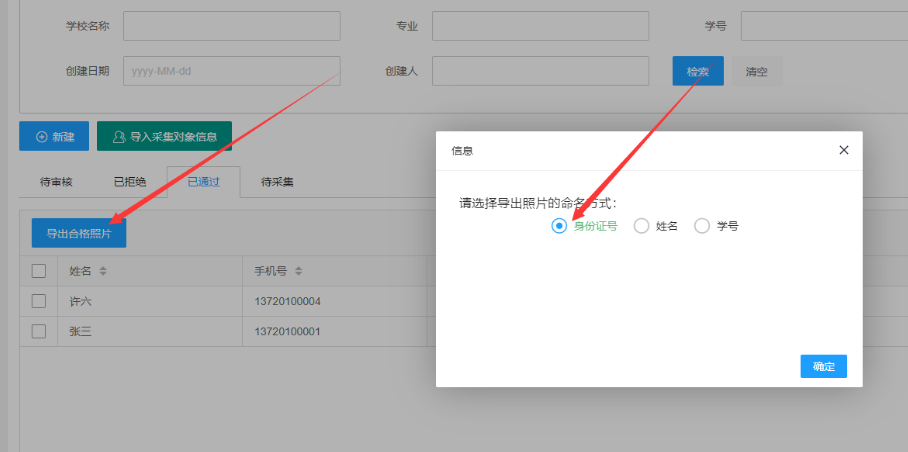Sort the table by the 手机号 column arrows
908x452 pixels.
click(299, 271)
